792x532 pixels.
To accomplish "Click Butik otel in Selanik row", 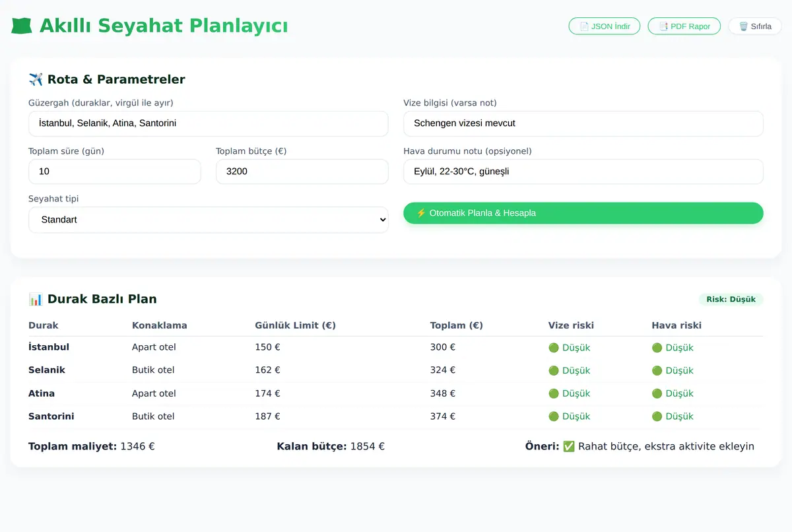I will pyautogui.click(x=153, y=370).
